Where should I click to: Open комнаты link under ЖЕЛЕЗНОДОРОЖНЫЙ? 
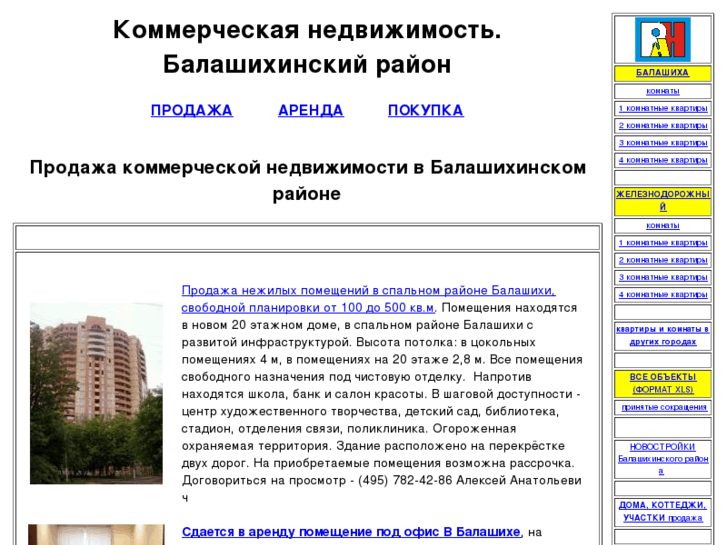point(663,225)
